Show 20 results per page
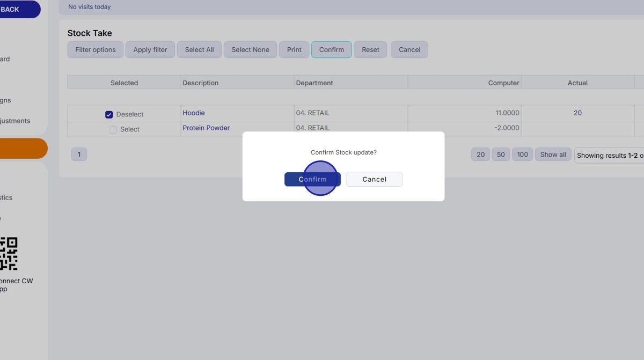The height and width of the screenshot is (360, 644). [481, 155]
